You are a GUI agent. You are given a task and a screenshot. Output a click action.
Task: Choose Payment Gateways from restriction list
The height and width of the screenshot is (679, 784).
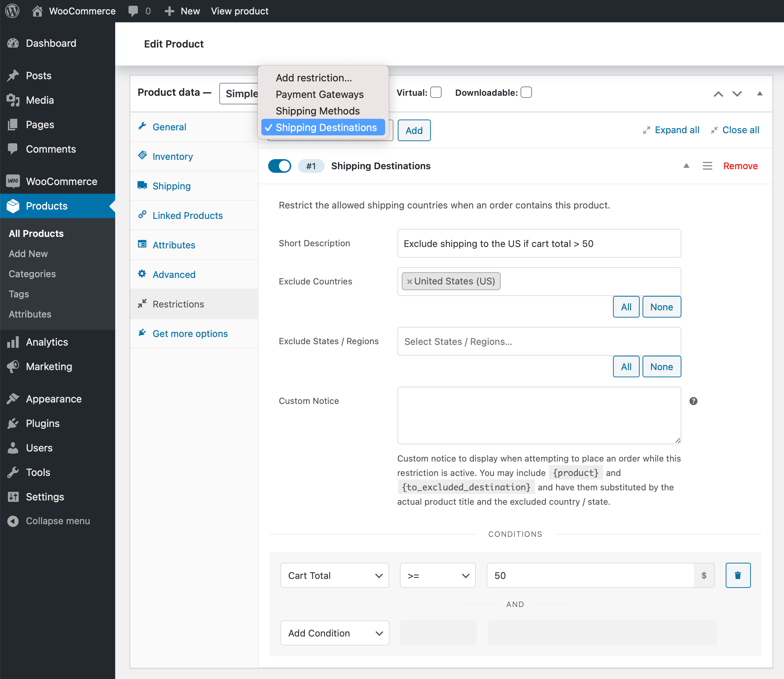[319, 94]
